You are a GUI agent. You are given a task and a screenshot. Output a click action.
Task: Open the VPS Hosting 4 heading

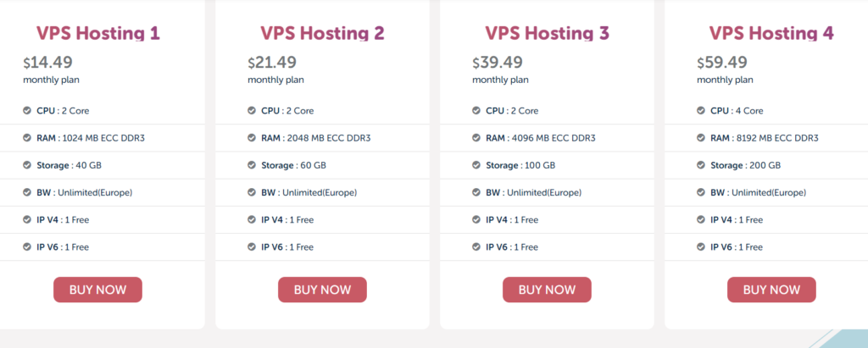click(x=771, y=33)
